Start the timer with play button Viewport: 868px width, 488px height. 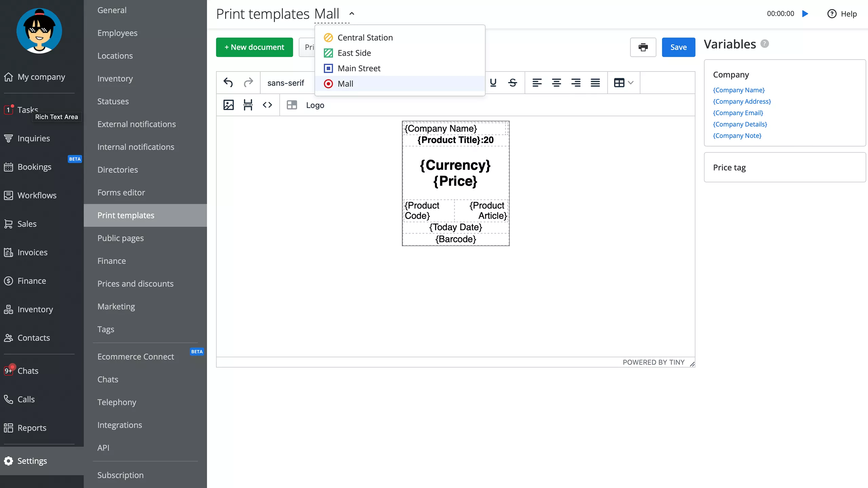(x=805, y=14)
